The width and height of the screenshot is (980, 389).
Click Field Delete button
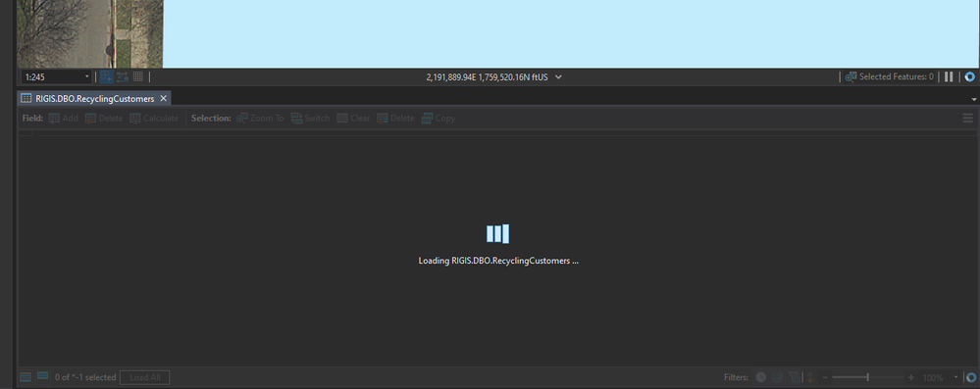[x=104, y=118]
